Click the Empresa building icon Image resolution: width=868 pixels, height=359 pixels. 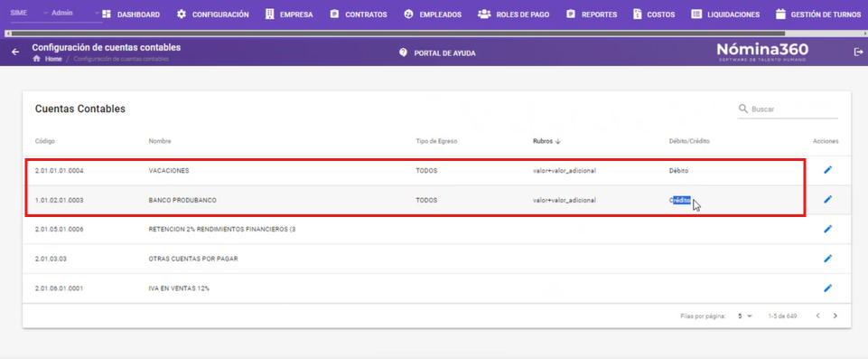(x=269, y=14)
